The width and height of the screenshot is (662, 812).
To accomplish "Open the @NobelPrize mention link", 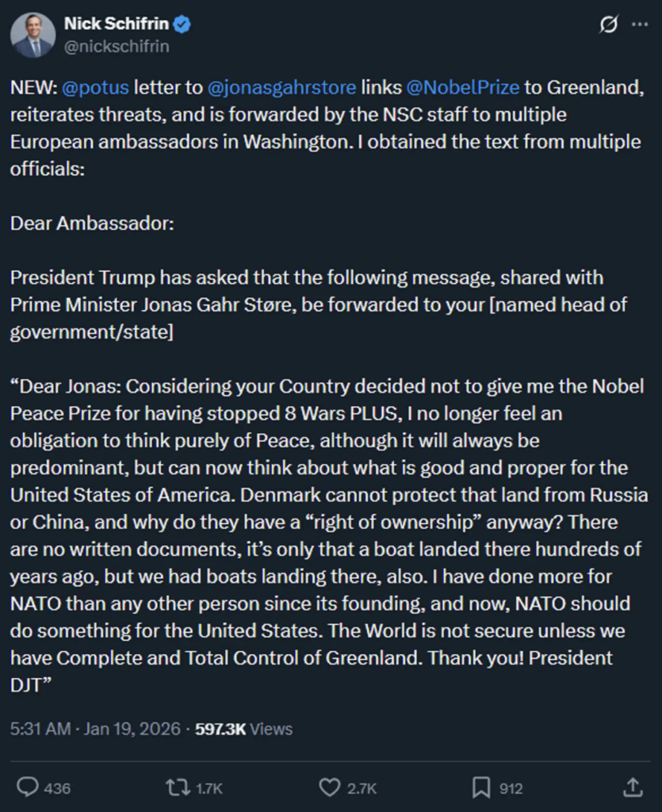I will (x=464, y=87).
